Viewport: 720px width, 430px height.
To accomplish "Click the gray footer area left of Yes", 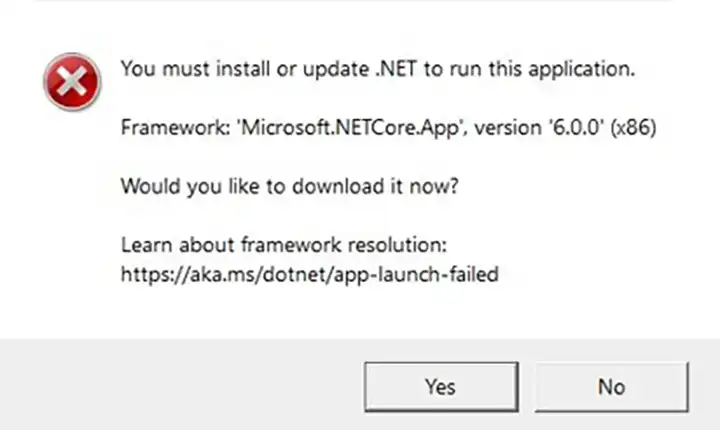I will [x=180, y=385].
